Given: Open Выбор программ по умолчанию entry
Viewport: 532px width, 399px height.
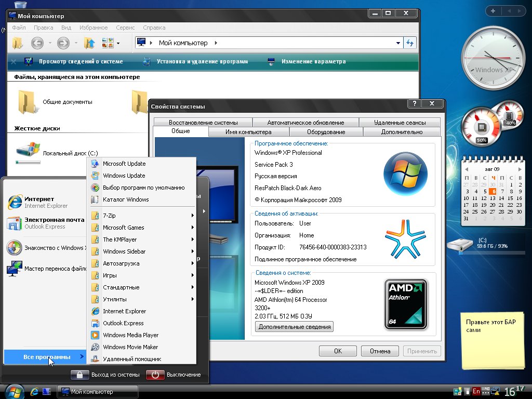Looking at the screenshot, I should [141, 188].
